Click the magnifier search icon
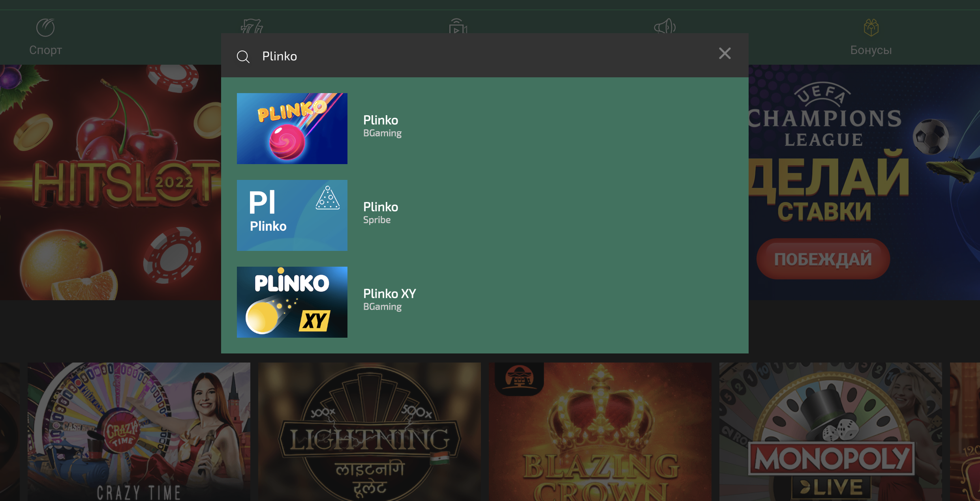Image resolution: width=980 pixels, height=501 pixels. pos(243,56)
